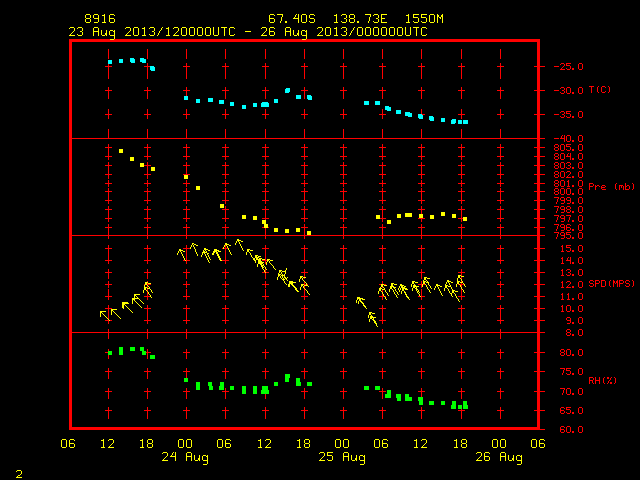This screenshot has width=640, height=480.
Task: Click the Pre (mb) pressure axis label
Action: pos(611,187)
